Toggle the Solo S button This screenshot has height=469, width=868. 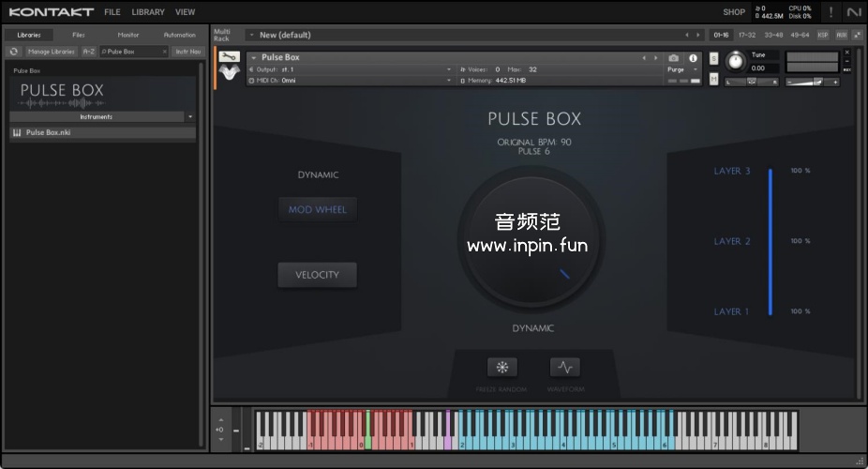click(x=713, y=58)
